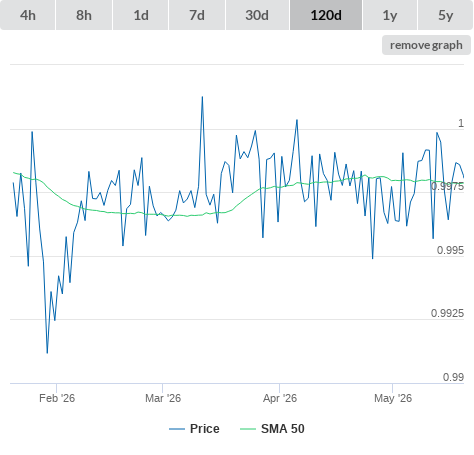Image resolution: width=474 pixels, height=455 pixels.
Task: Toggle the Price series legend label
Action: point(205,429)
